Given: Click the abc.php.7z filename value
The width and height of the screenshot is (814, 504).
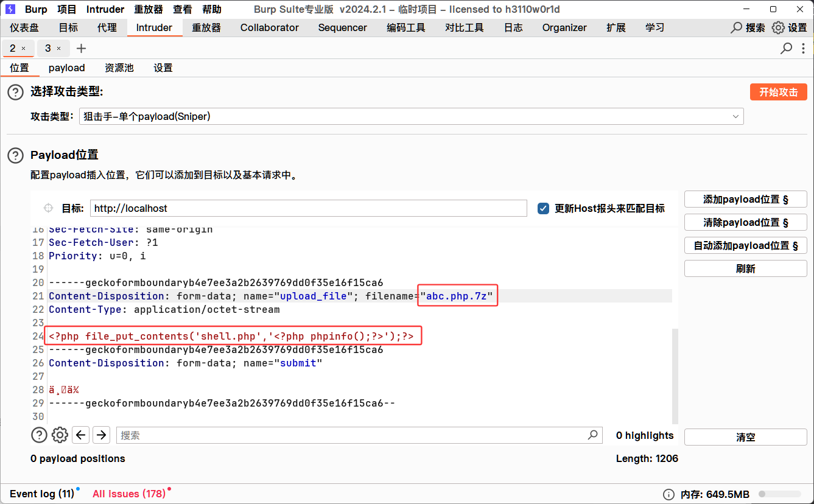Looking at the screenshot, I should [x=458, y=296].
